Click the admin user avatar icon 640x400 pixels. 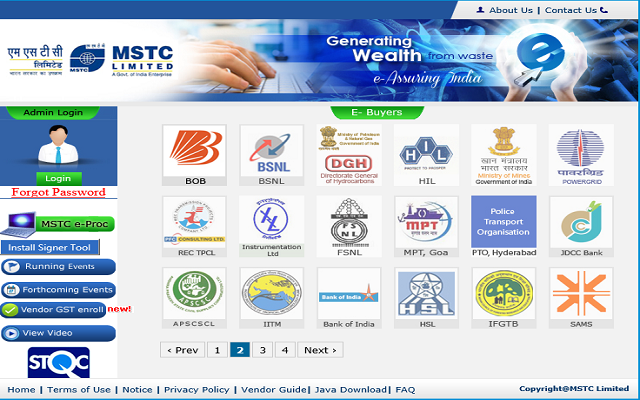tap(58, 144)
